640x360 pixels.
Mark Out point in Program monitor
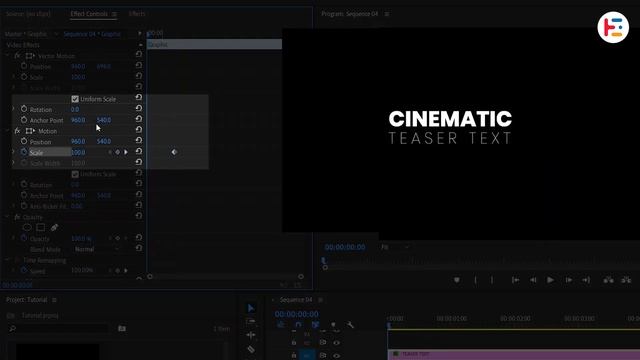492,280
